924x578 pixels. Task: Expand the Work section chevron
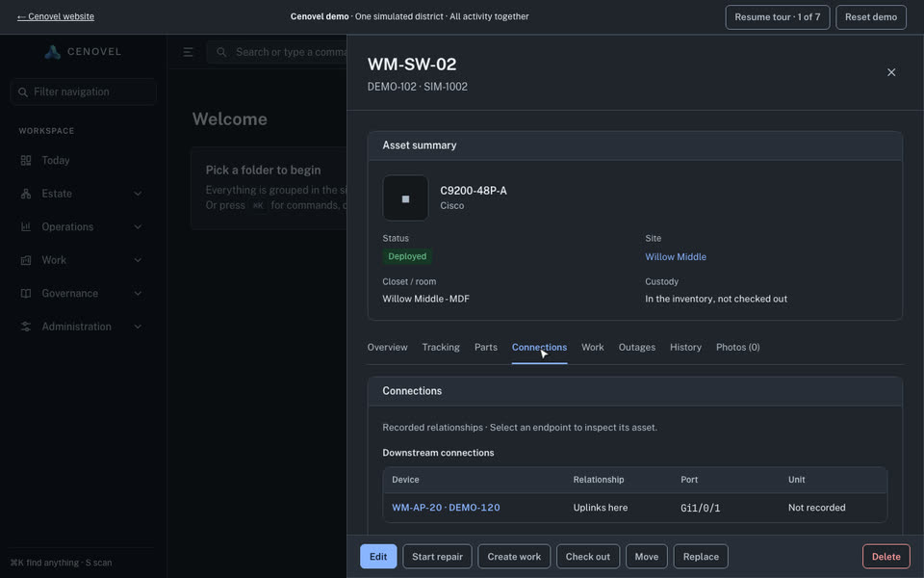(x=138, y=260)
